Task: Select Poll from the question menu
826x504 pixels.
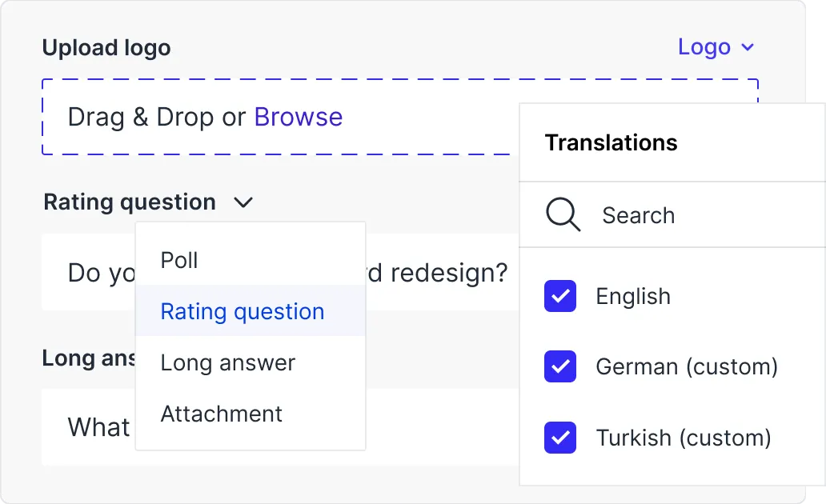Action: (179, 261)
